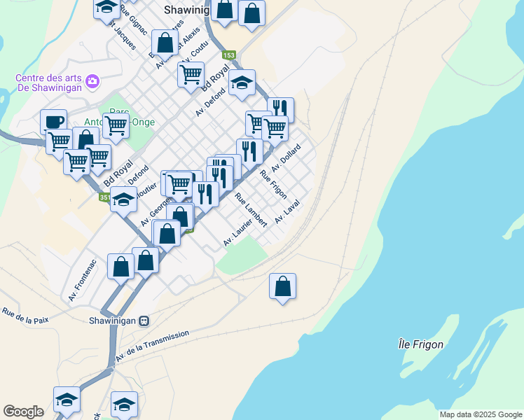
Task: Select the Parc Antoine-St-Onge park label
Action: (119, 118)
